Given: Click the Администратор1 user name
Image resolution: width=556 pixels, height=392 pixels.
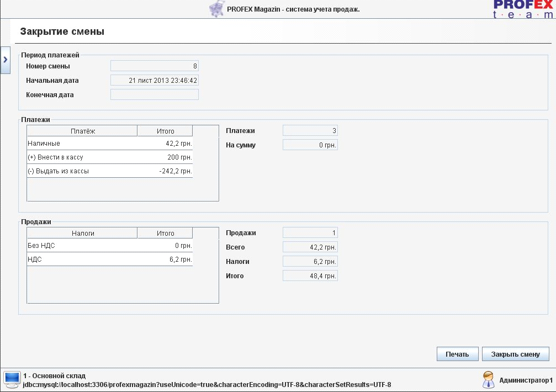Looking at the screenshot, I should 526,380.
